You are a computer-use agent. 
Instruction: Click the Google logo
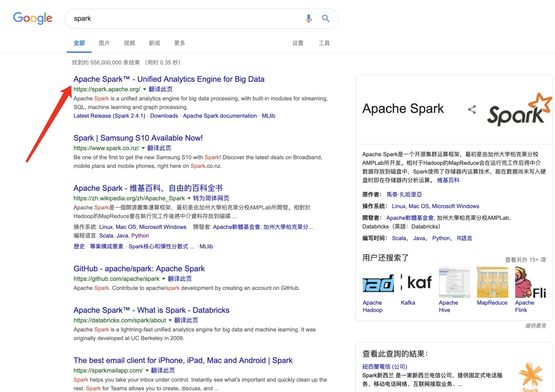(33, 18)
